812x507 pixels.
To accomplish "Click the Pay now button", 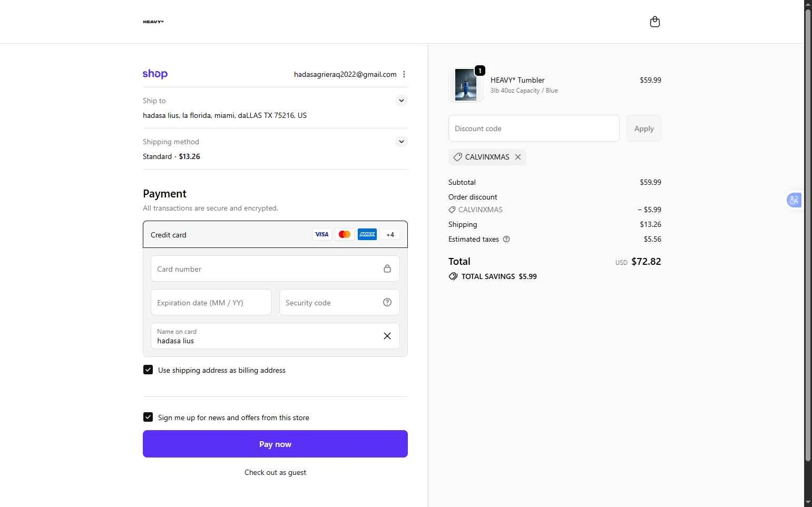I will tap(275, 444).
